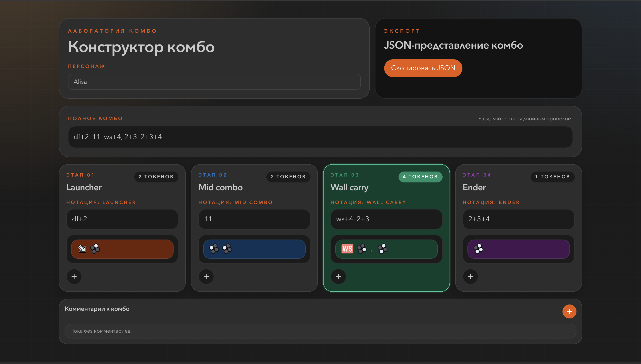Click the Нотация: Ender label

click(491, 202)
